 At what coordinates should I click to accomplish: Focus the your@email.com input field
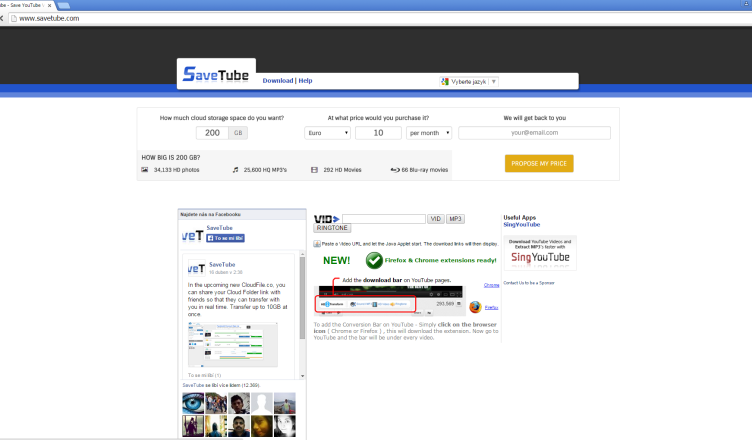(x=534, y=133)
